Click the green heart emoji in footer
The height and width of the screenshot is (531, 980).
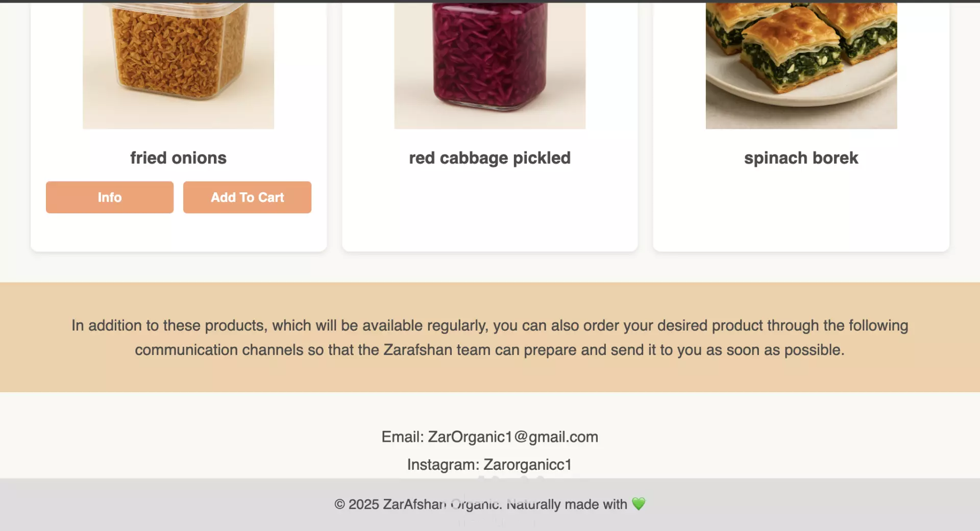click(639, 504)
